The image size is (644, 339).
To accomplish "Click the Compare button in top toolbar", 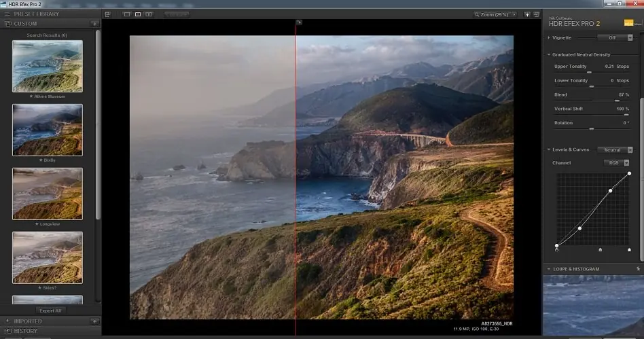I will click(177, 14).
